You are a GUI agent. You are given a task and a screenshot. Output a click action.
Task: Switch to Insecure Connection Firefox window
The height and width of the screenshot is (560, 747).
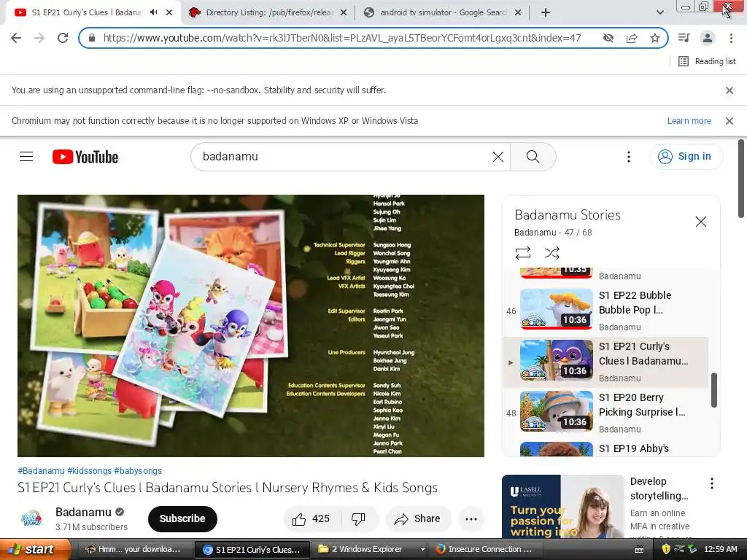(484, 549)
